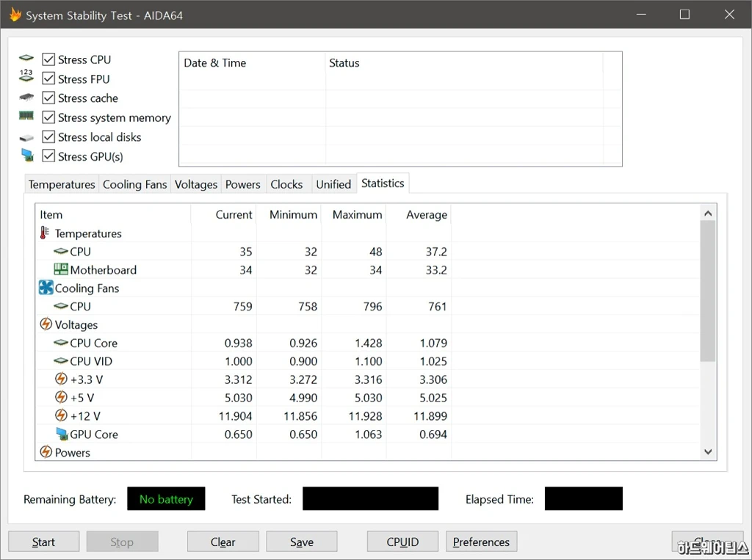This screenshot has width=752, height=560.
Task: Click the Date & Time column header
Action: (253, 63)
